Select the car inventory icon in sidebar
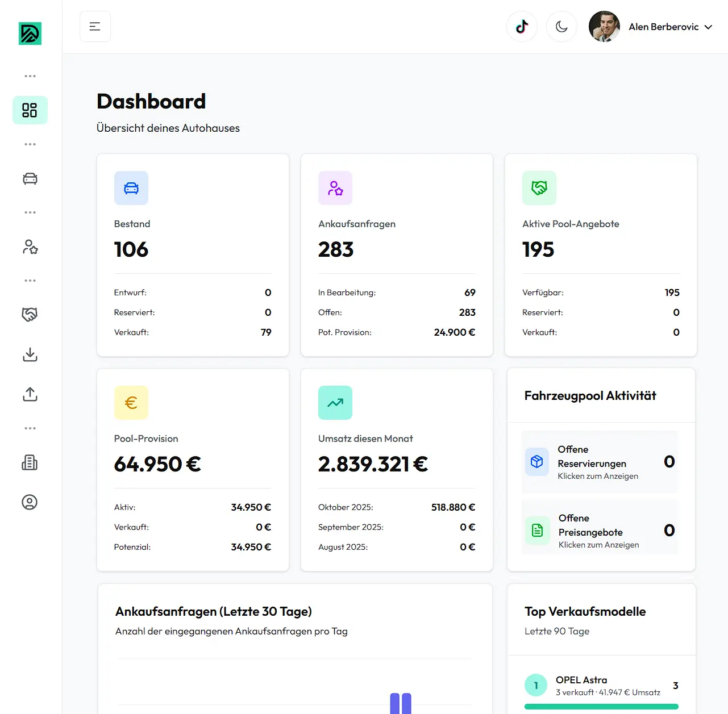This screenshot has height=714, width=728. (x=30, y=178)
